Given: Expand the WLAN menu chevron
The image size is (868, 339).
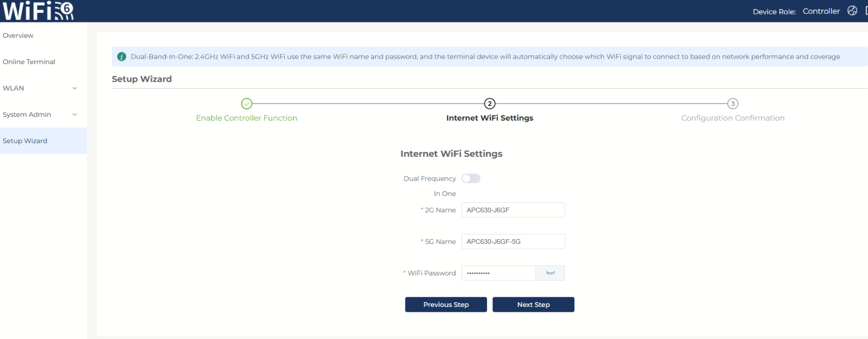Looking at the screenshot, I should click(x=75, y=88).
